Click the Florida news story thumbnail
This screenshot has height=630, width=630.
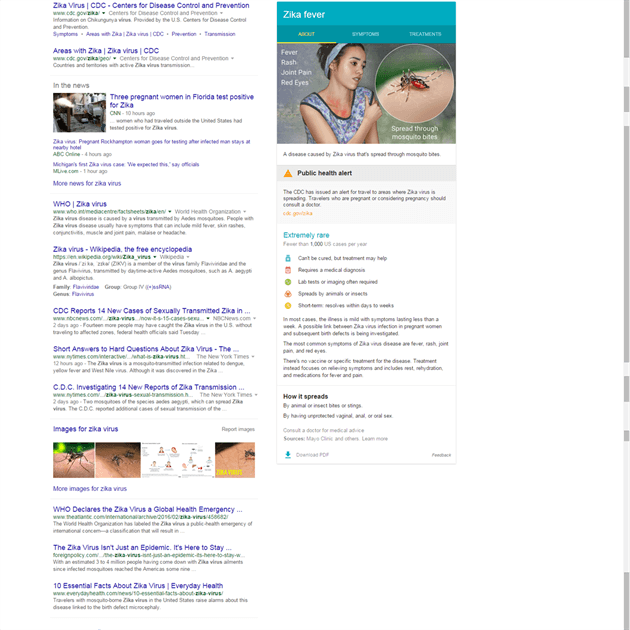pyautogui.click(x=80, y=112)
